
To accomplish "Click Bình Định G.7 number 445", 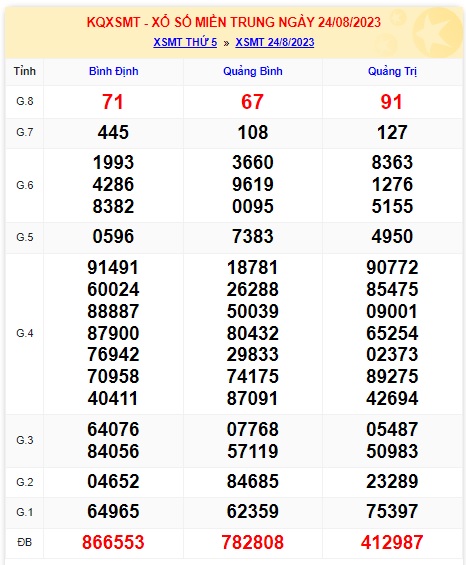I will pyautogui.click(x=113, y=132).
